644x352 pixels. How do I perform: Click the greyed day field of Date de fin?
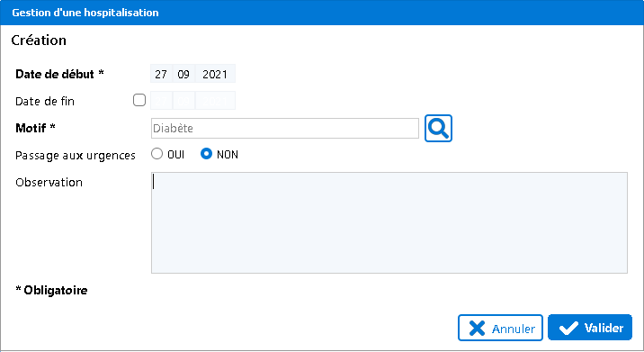pos(161,101)
